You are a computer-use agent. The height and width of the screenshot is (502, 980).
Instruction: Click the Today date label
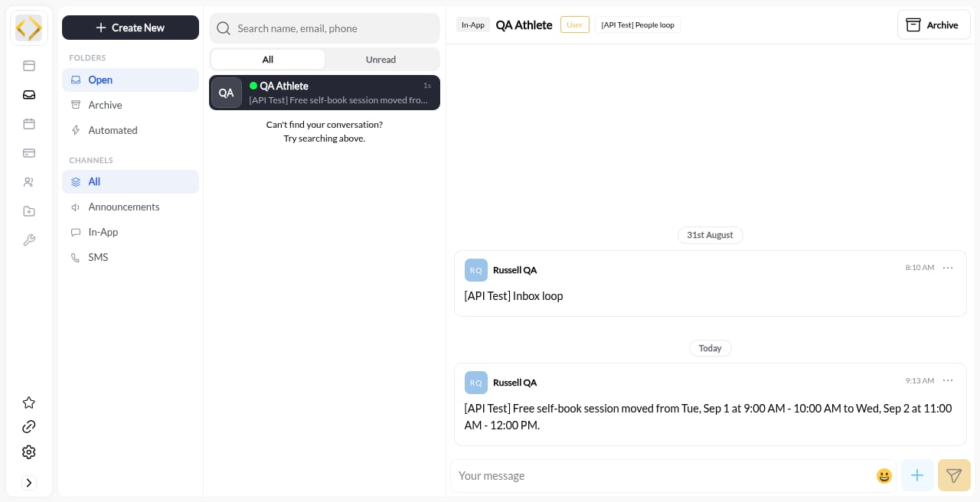click(x=710, y=348)
